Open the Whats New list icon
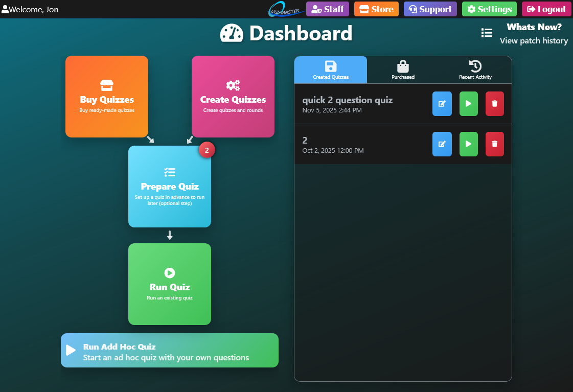 [x=487, y=33]
